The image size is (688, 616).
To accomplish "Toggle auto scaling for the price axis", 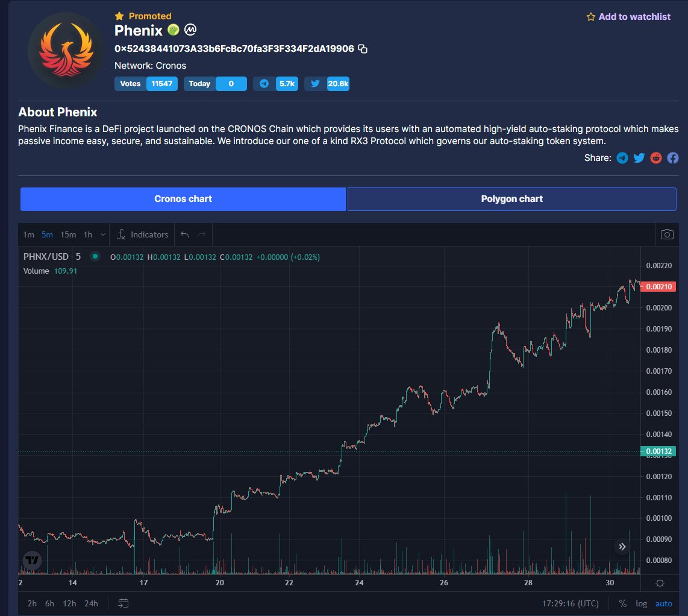I will click(663, 603).
